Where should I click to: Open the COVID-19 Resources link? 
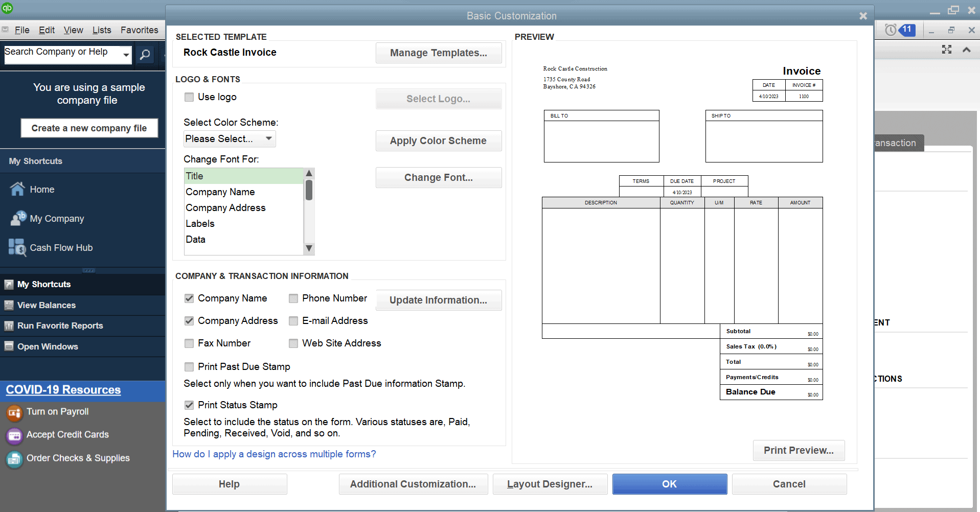click(x=63, y=390)
